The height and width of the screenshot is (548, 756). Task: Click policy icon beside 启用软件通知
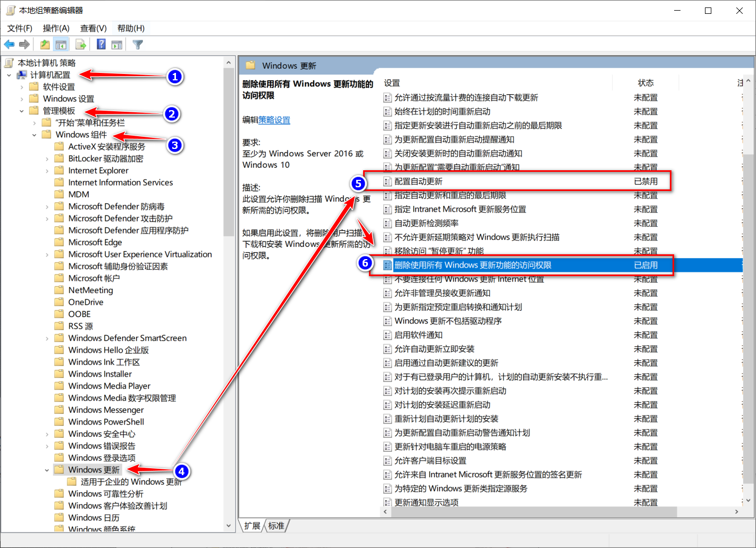point(388,335)
